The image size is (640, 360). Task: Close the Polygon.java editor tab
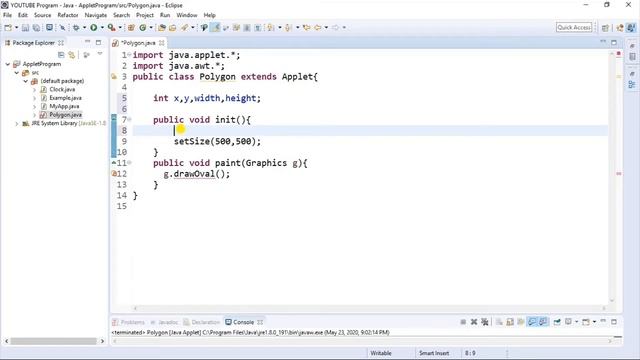162,42
